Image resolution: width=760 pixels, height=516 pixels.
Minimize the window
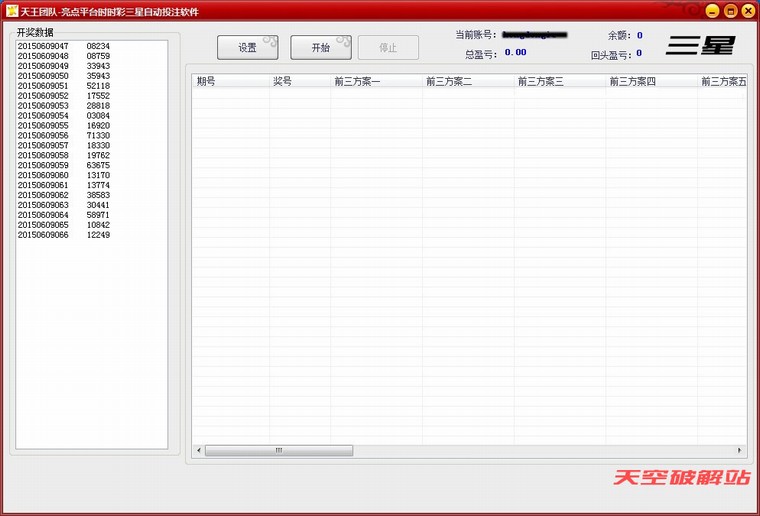pos(712,11)
